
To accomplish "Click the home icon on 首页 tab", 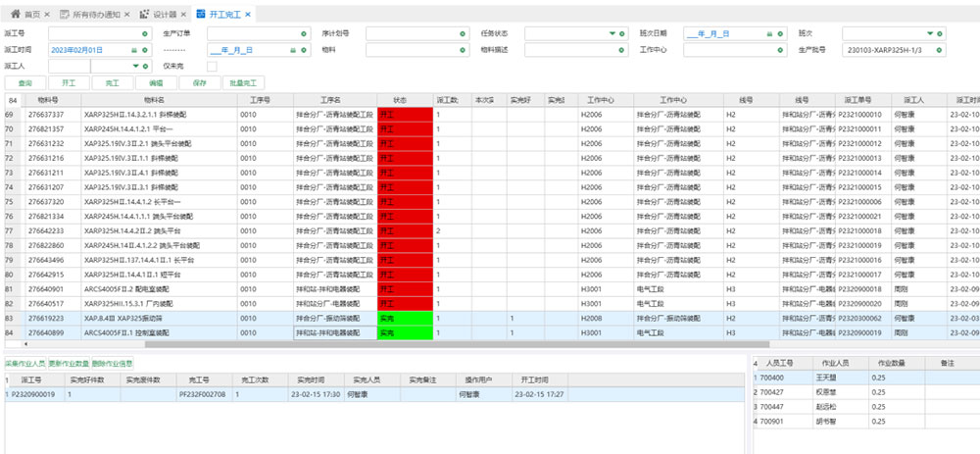I will click(x=15, y=15).
